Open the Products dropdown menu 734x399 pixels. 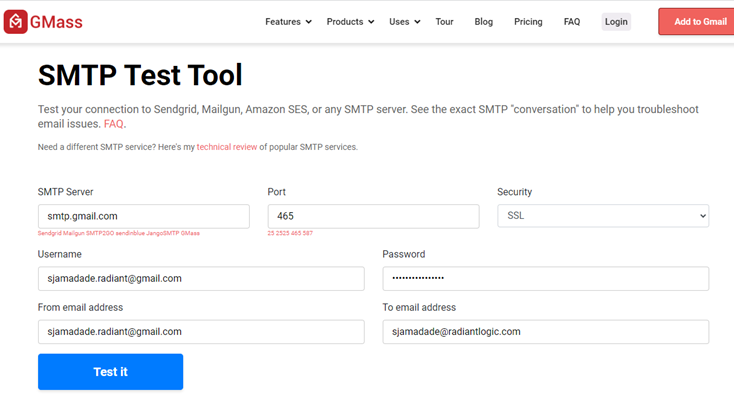[x=350, y=22]
